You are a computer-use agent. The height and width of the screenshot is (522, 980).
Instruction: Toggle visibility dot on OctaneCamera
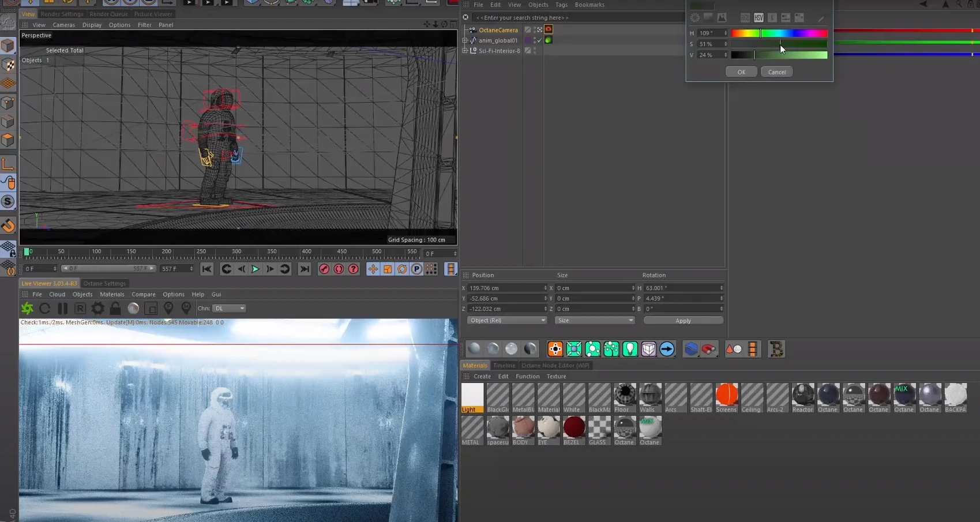click(535, 28)
